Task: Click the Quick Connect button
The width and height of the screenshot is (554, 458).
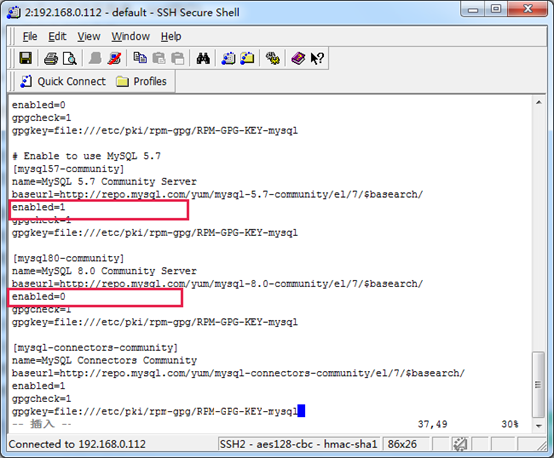Action: tap(63, 81)
